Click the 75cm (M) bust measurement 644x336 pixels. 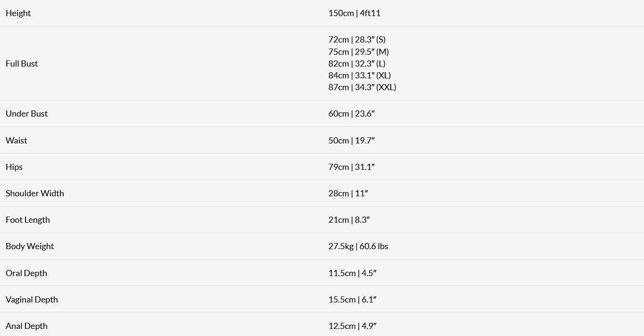pyautogui.click(x=358, y=52)
